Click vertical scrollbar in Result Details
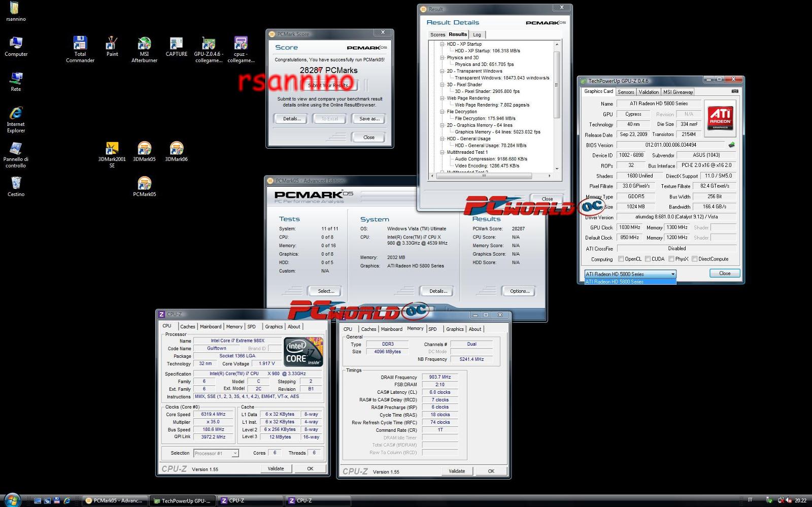812x507 pixels. click(x=557, y=85)
